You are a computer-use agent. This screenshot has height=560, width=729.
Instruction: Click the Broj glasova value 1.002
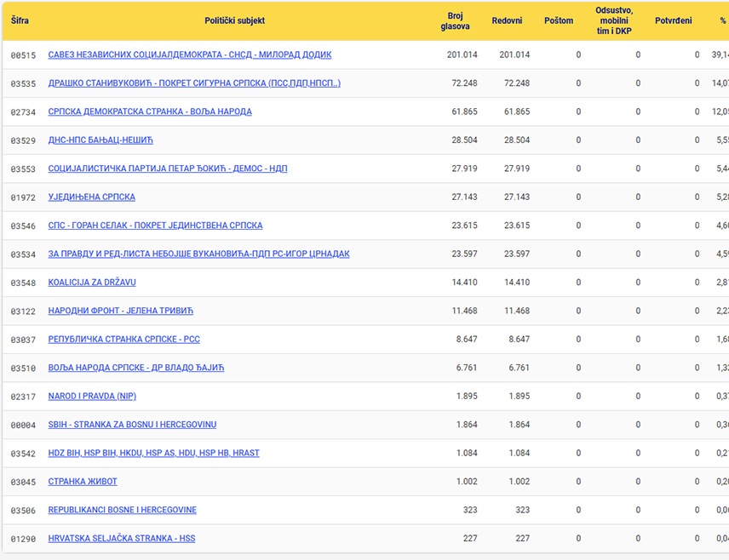[x=467, y=482]
